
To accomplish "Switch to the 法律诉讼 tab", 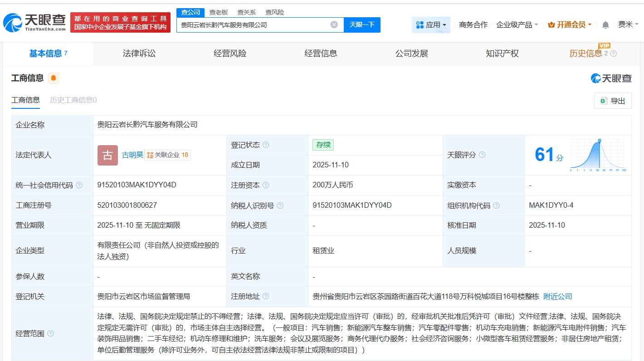I will pos(139,54).
